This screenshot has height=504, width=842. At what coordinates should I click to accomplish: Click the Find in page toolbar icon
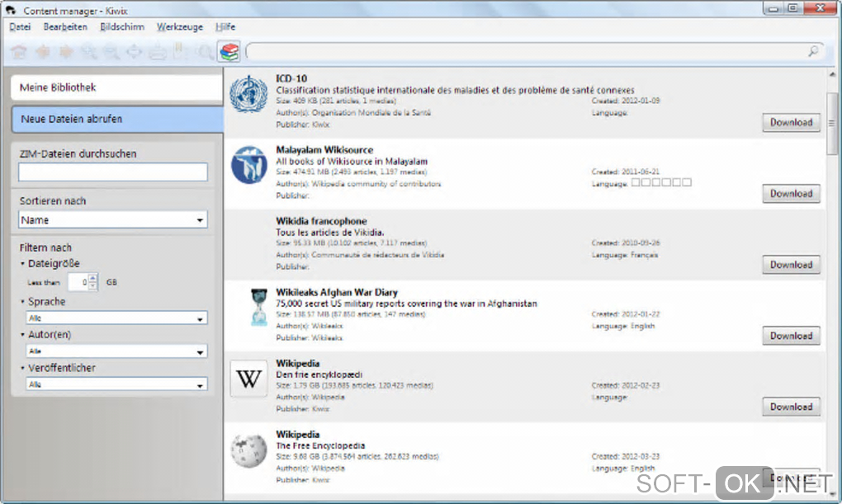205,52
